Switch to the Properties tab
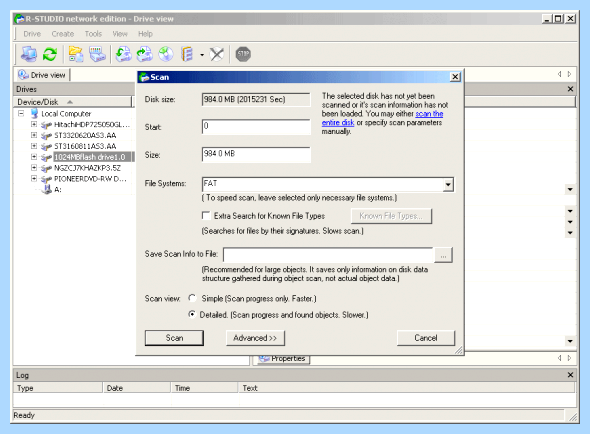Image resolution: width=590 pixels, height=434 pixels. (283, 359)
